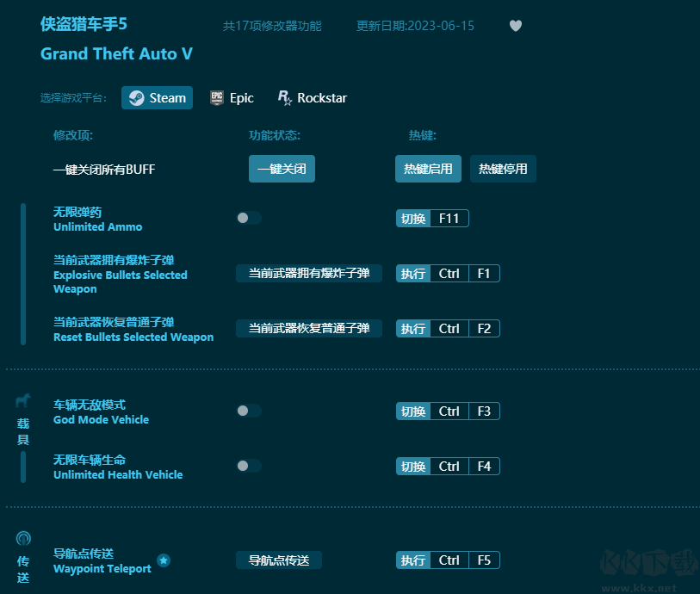Click the 当前武器拥有爆炸子弹 execute button
700x594 pixels.
309,273
